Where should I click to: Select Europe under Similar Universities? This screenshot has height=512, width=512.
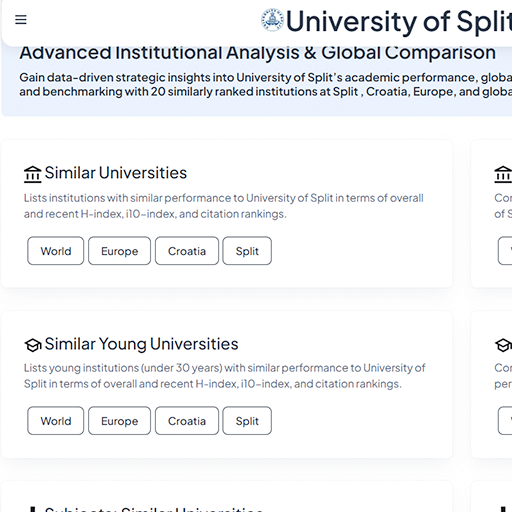(x=119, y=251)
